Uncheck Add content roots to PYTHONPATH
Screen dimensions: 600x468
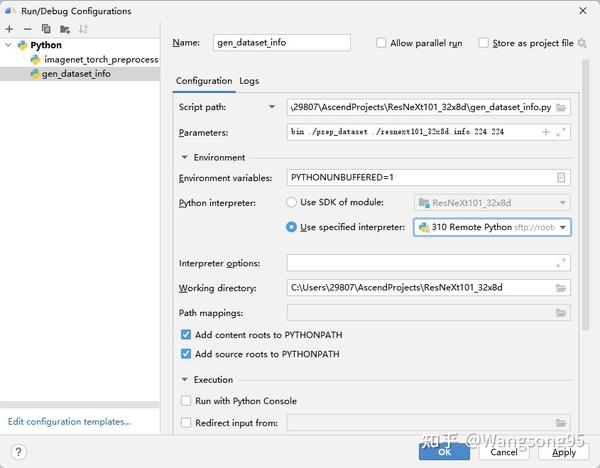[186, 335]
